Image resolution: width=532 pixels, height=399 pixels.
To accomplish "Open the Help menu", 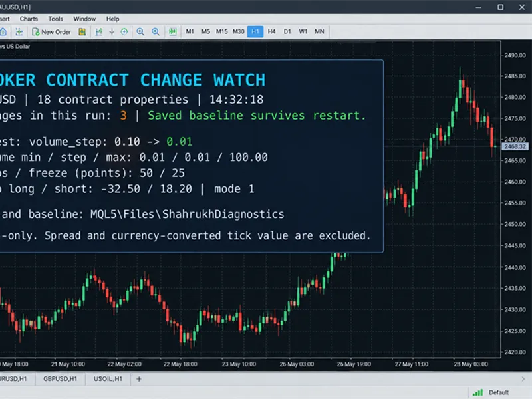I will tap(112, 19).
